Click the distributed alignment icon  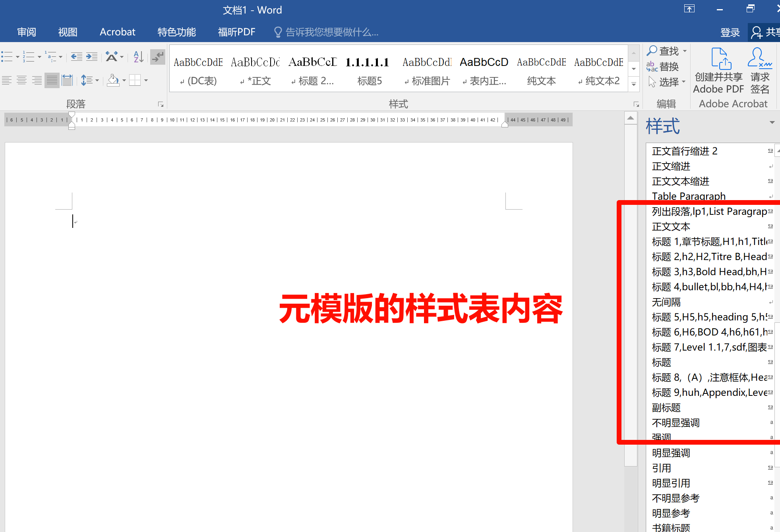[x=67, y=81]
